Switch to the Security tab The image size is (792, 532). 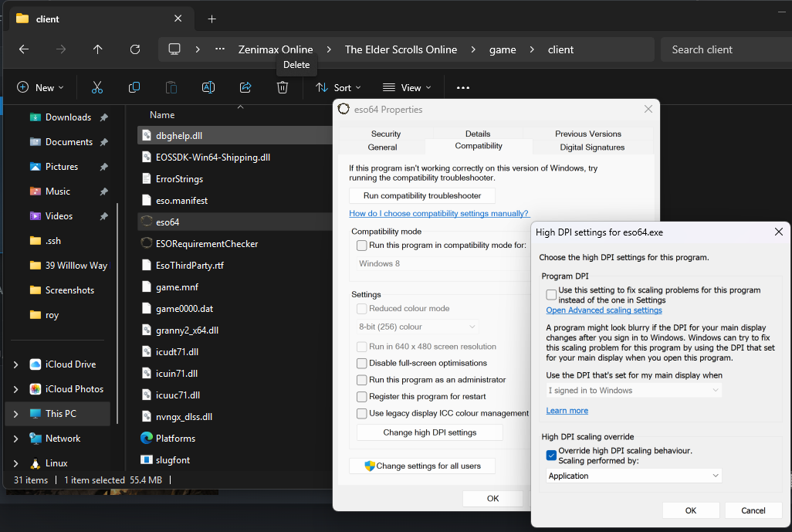point(385,134)
